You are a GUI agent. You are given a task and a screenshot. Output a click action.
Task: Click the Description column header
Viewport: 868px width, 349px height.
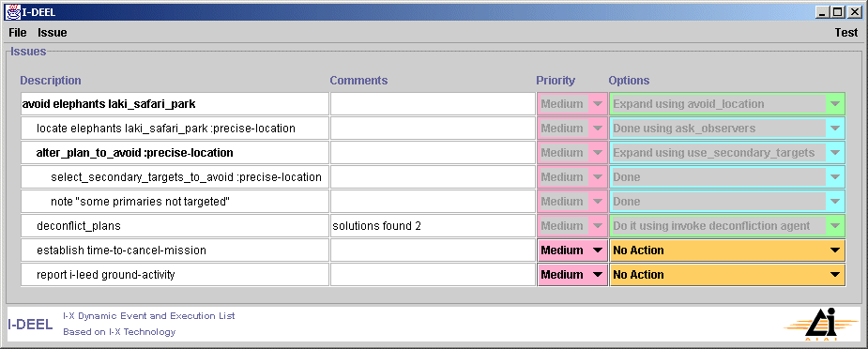pos(51,80)
